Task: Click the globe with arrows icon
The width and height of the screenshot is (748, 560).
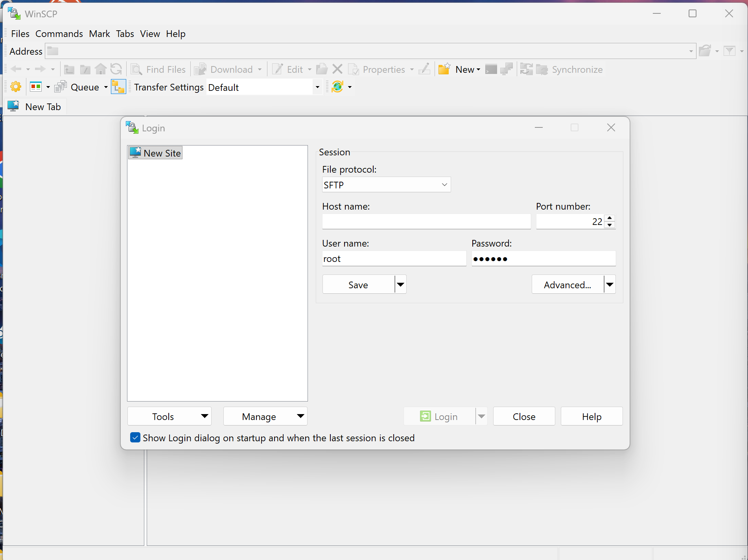Action: point(337,87)
